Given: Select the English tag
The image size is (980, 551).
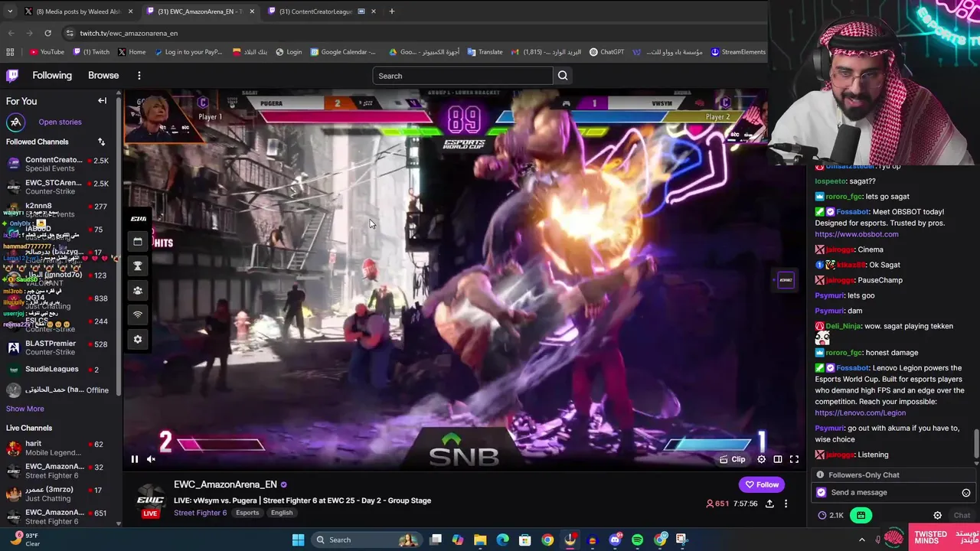Looking at the screenshot, I should coord(282,513).
